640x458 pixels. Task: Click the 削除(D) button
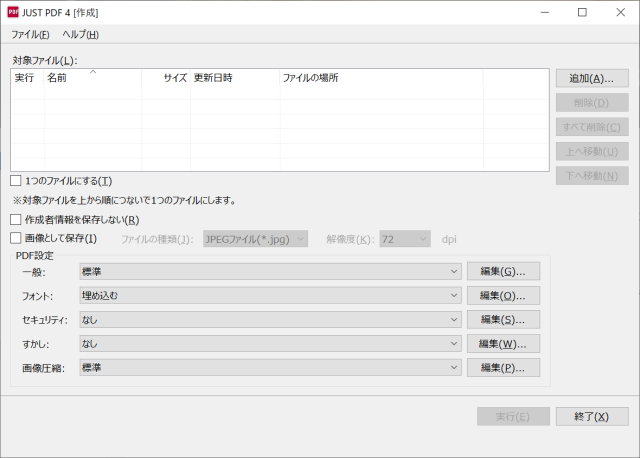[592, 103]
